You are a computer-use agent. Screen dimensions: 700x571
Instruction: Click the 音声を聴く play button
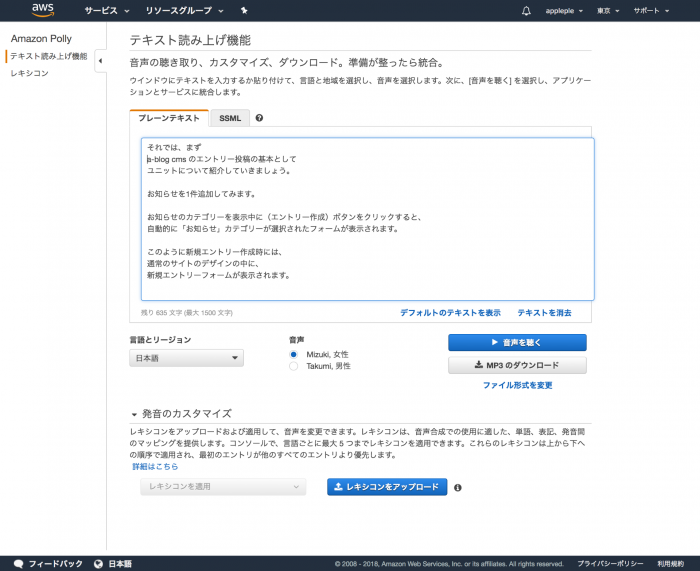[517, 342]
